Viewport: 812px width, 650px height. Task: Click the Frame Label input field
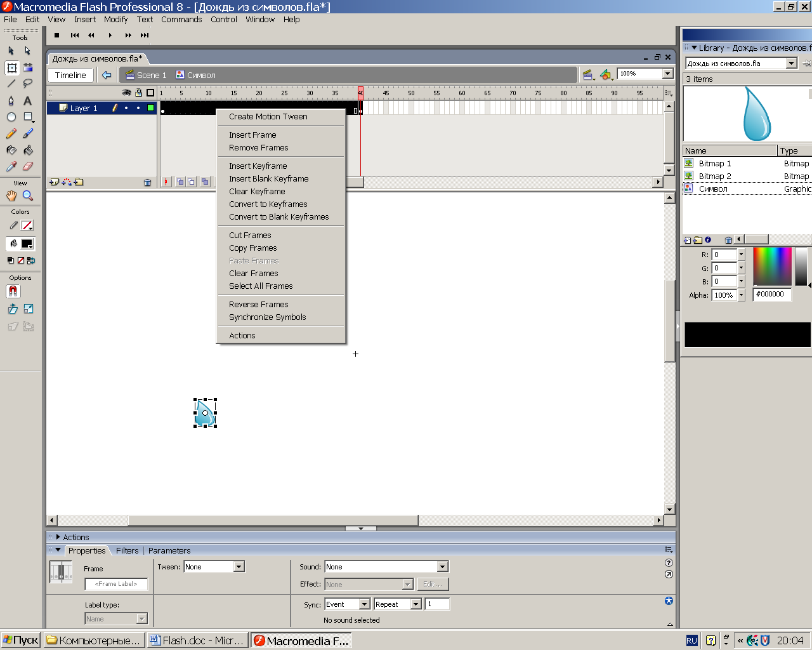[116, 584]
